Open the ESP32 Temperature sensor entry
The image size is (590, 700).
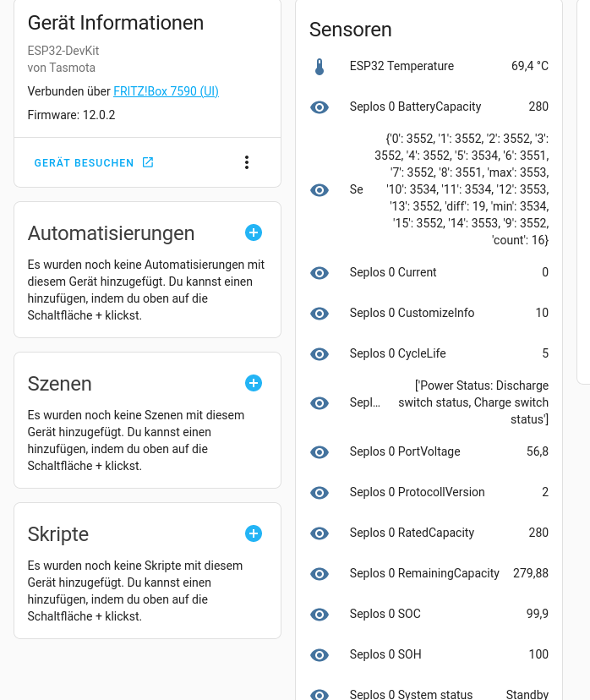[x=429, y=67]
